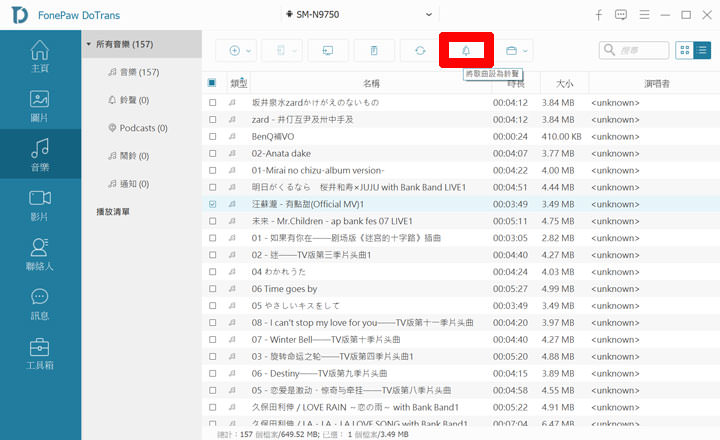
Task: Open the Toolbox section in sidebar
Action: coord(40,353)
